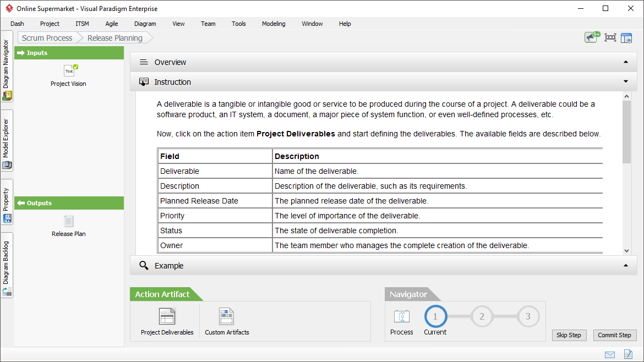Open the Window menu

pos(312,24)
